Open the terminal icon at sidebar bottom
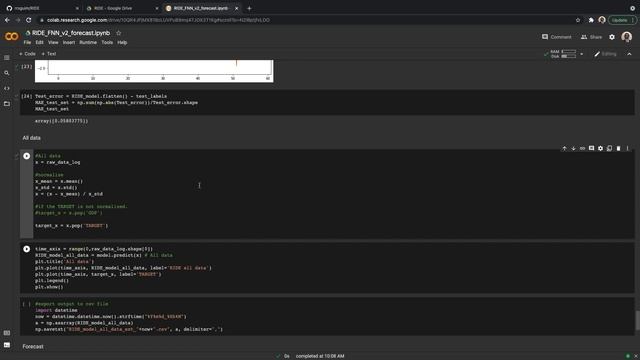The height and width of the screenshot is (360, 640). [7, 345]
